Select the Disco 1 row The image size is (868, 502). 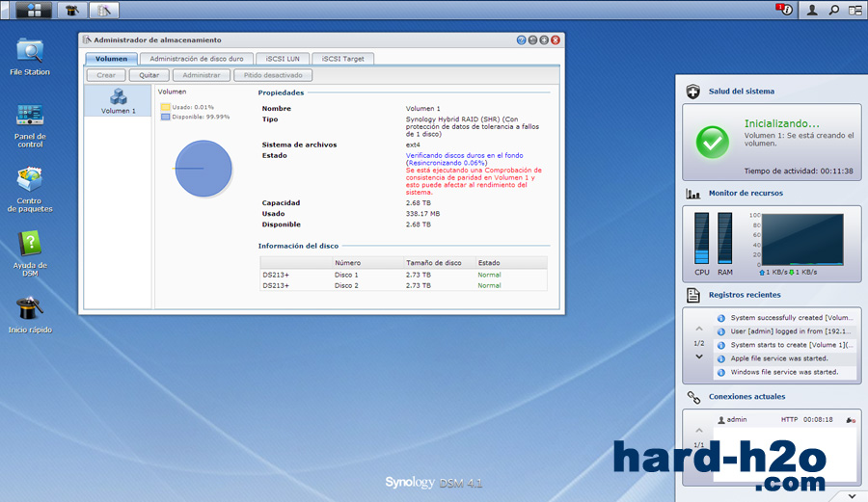[403, 275]
